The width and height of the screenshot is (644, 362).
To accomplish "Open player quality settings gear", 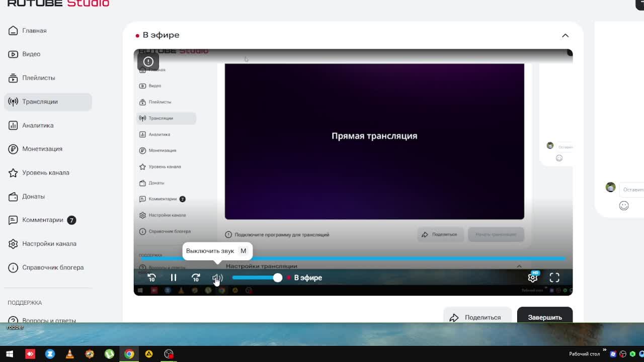I will (x=533, y=277).
